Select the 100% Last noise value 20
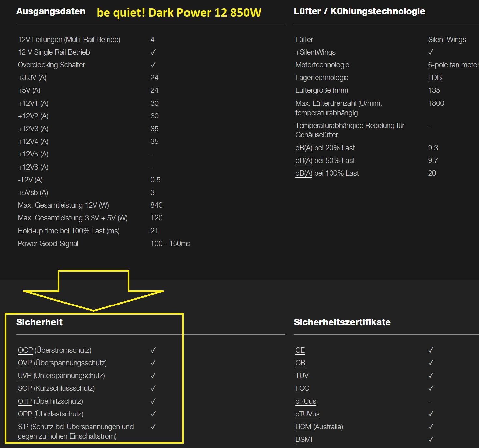Screen dimensions: 479x448 tap(432, 173)
